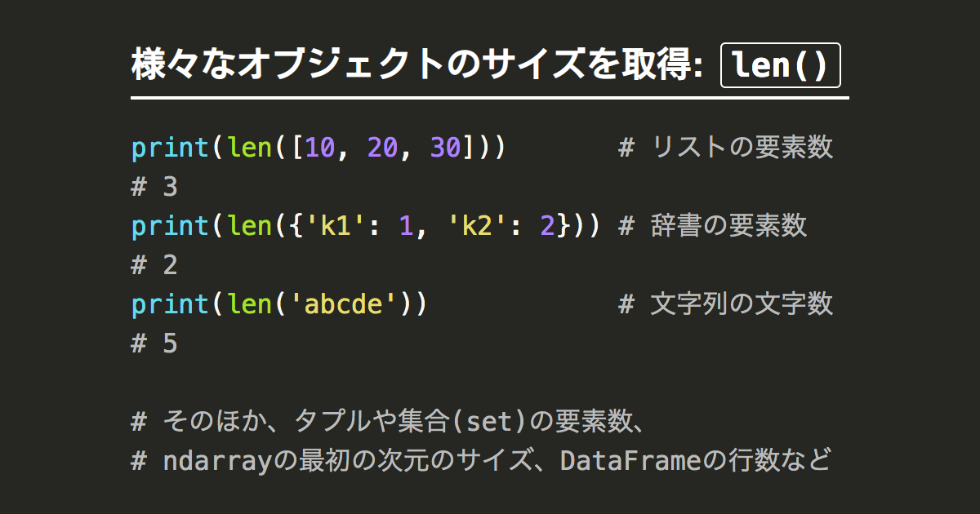The image size is (980, 514).
Task: Click the output comment '# 2'
Action: (154, 265)
